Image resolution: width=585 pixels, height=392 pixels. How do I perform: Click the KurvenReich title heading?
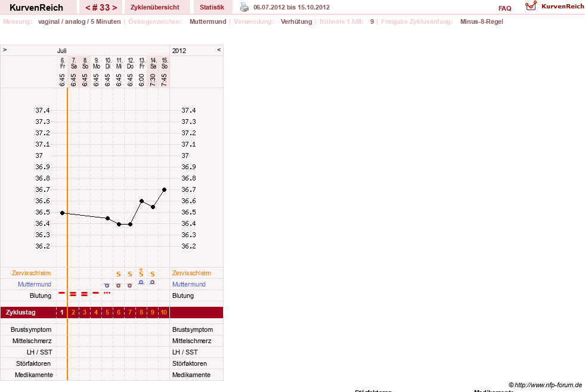click(x=36, y=8)
